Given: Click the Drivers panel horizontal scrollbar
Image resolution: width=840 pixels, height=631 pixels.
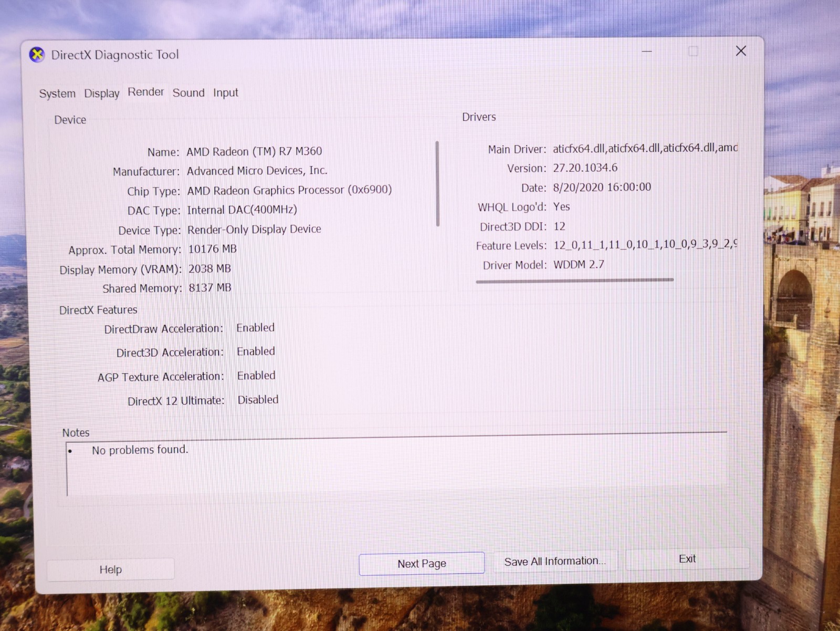Looking at the screenshot, I should pos(575,281).
